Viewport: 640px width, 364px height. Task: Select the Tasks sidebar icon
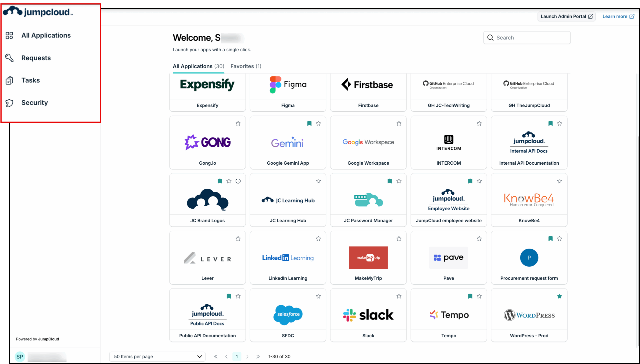[9, 80]
